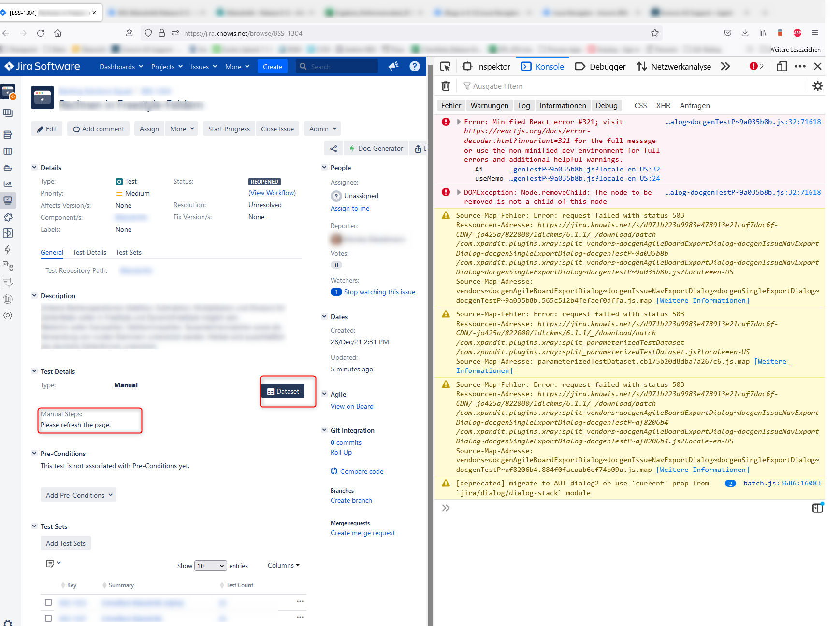Open devtools settings via gear icon
The width and height of the screenshot is (840, 626).
point(818,86)
